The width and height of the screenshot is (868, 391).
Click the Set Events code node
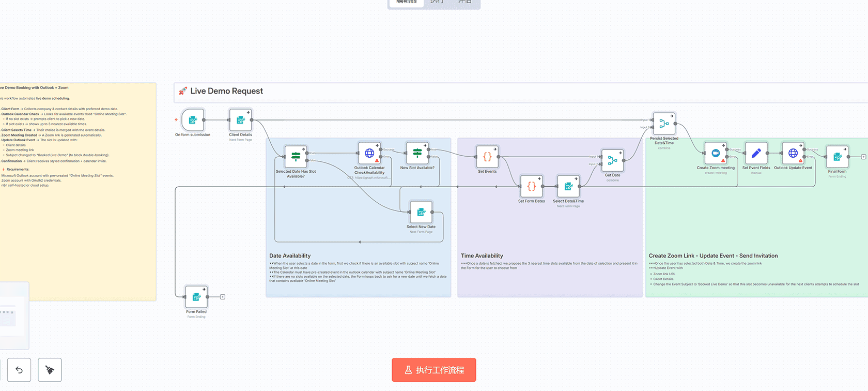click(x=487, y=157)
